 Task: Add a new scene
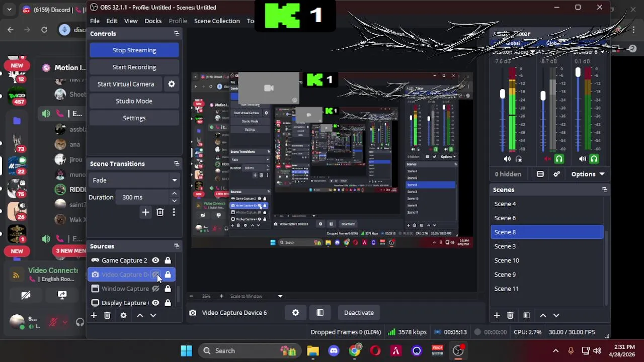497,315
